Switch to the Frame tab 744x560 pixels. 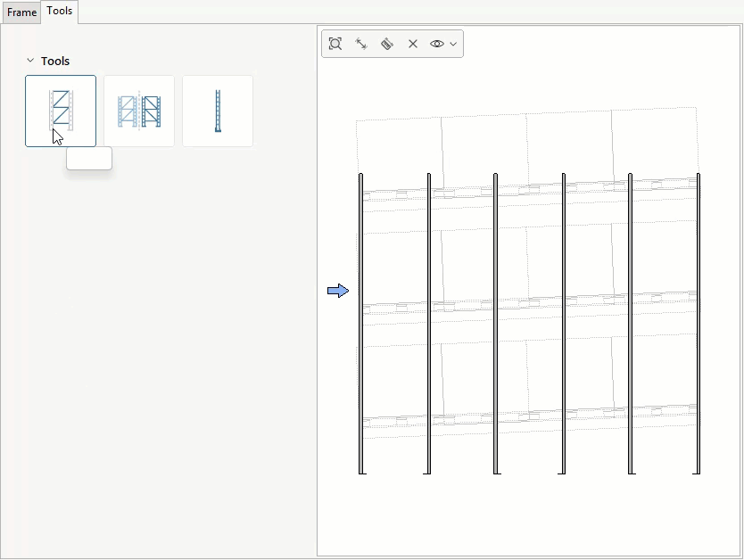(21, 12)
